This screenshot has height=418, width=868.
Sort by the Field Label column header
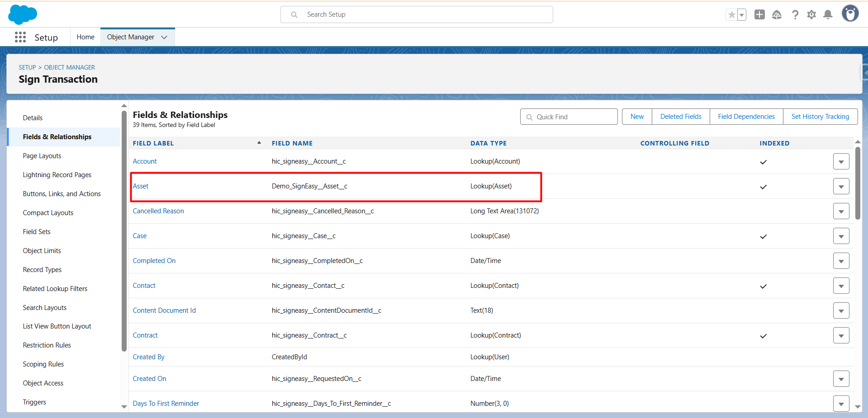pyautogui.click(x=153, y=143)
